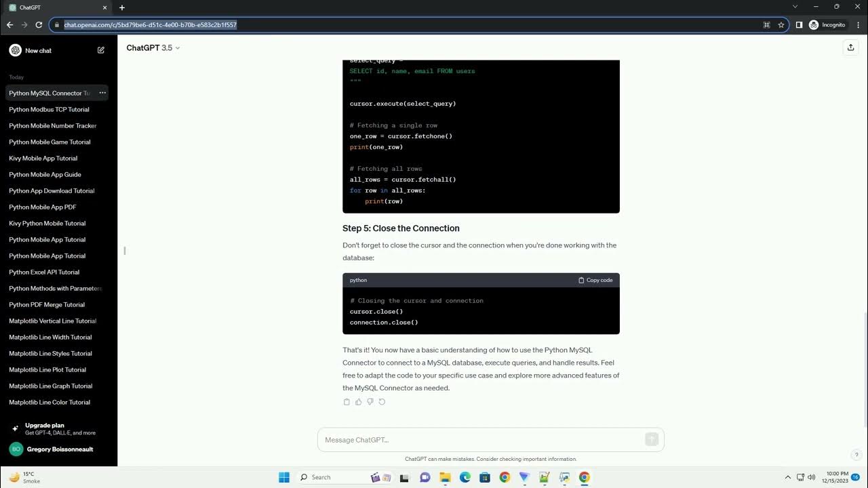Regenerate the response

point(382,402)
